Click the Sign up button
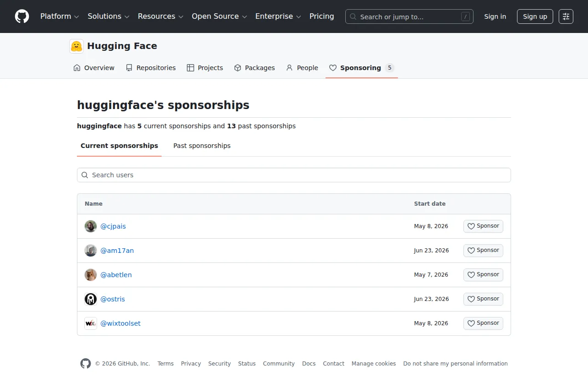This screenshot has width=588, height=388. 535,16
